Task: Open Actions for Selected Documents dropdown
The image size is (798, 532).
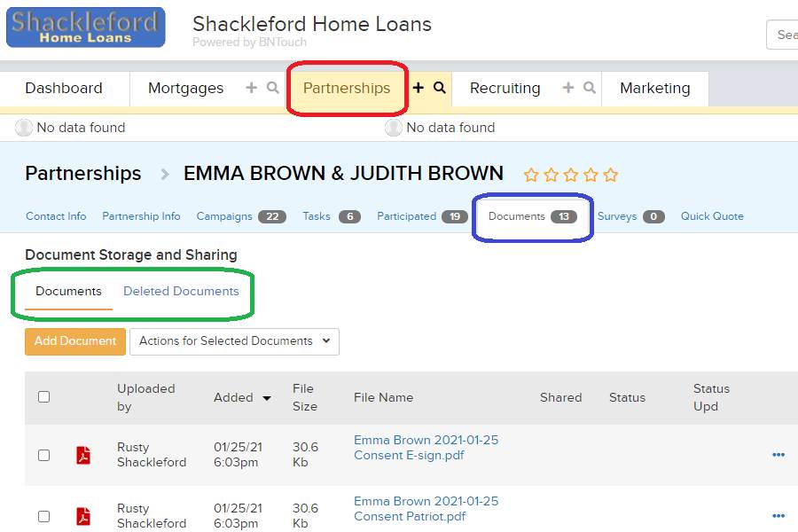Action: tap(234, 341)
